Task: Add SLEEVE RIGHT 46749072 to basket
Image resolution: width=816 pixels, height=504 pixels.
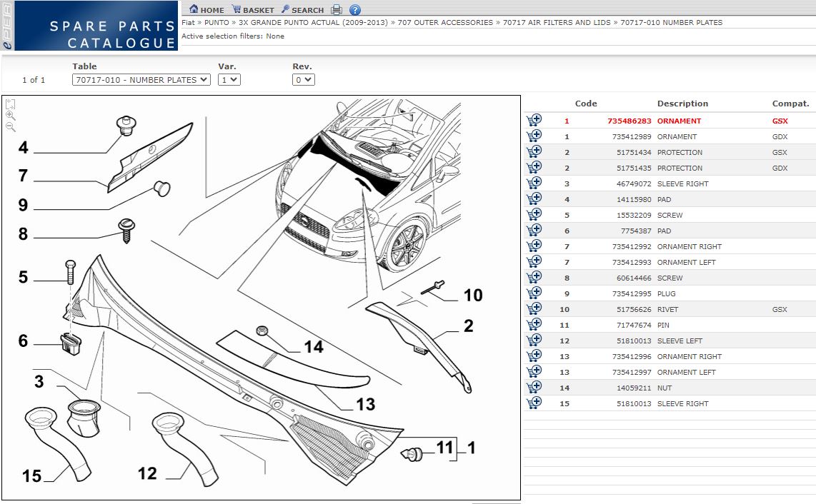Action: tap(534, 183)
